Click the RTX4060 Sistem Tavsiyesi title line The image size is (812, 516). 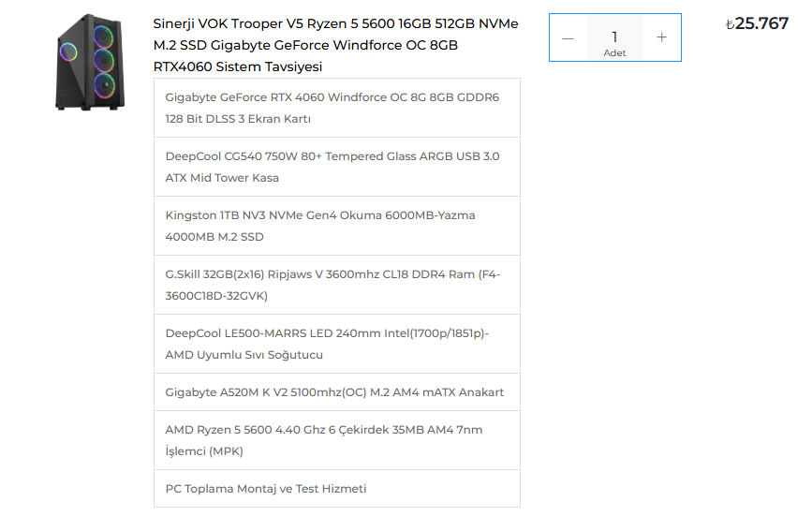click(238, 66)
